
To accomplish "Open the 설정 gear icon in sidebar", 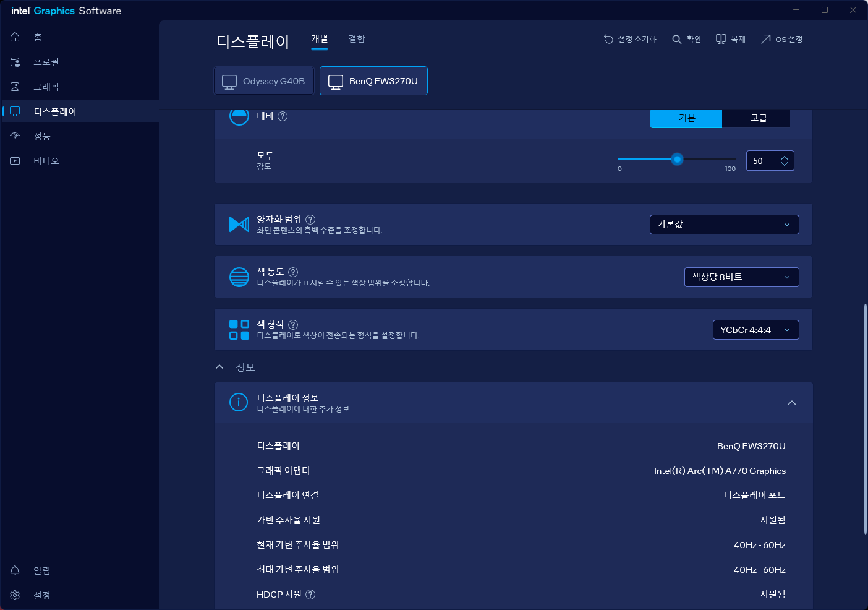I will click(15, 595).
